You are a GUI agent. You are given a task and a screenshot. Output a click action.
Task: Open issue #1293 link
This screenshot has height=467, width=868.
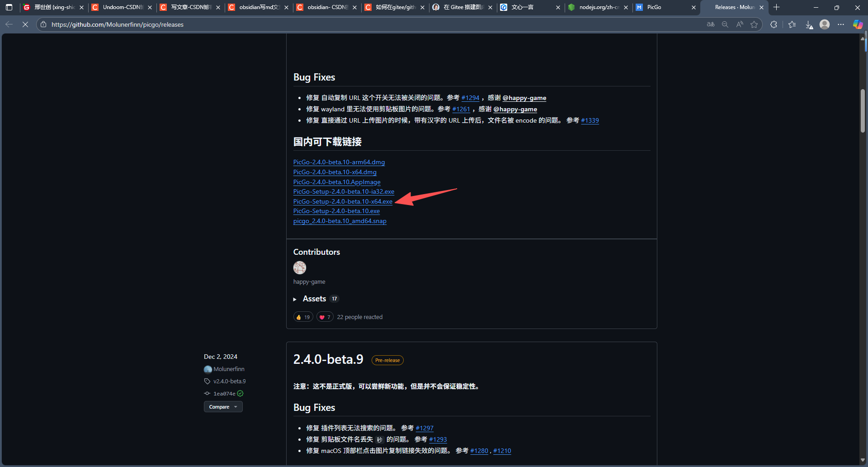pyautogui.click(x=438, y=439)
